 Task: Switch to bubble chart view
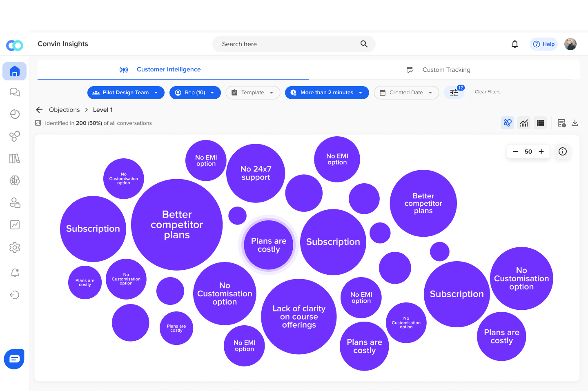[508, 122]
